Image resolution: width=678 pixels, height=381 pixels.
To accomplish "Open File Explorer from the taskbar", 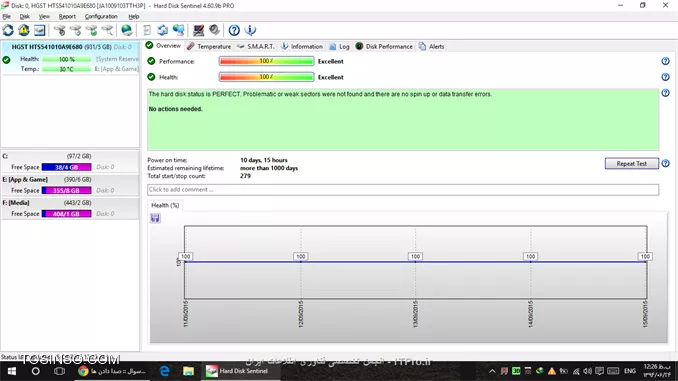I will [x=188, y=371].
